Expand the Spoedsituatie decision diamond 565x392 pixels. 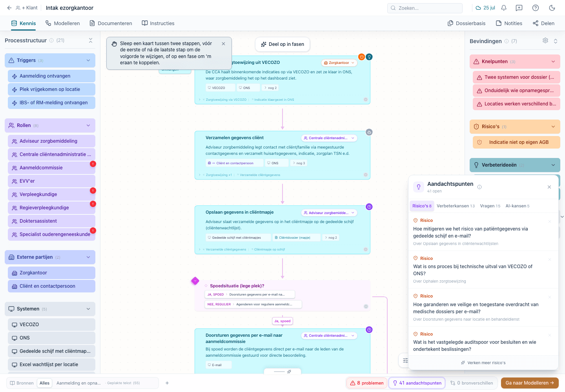click(195, 281)
